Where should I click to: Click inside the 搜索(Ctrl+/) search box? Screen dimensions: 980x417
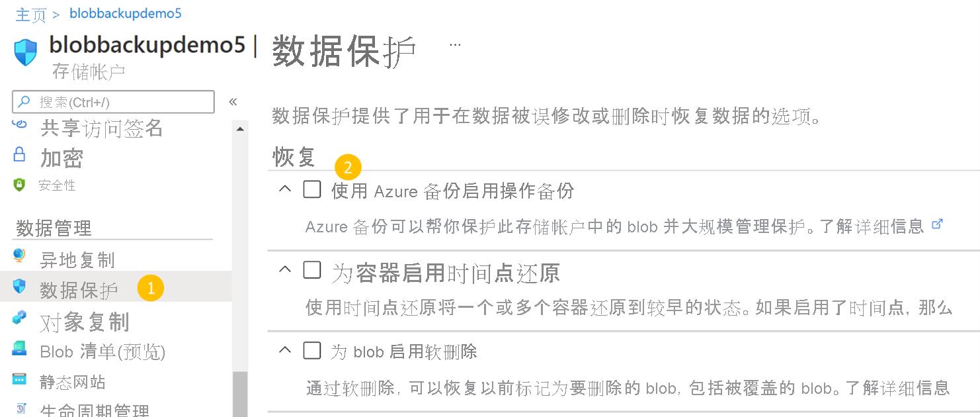click(x=112, y=101)
